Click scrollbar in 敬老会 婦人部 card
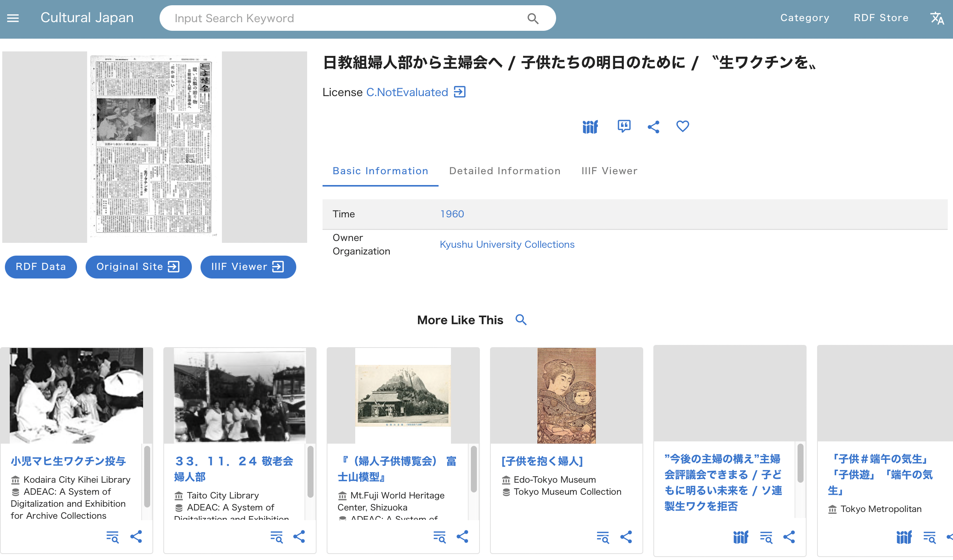953x560 pixels. tap(310, 471)
